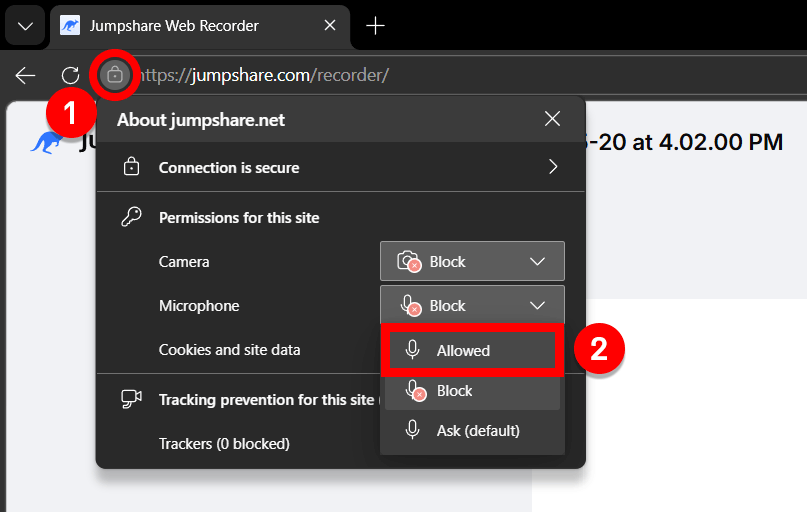
Task: Click the Jumpshare kangaroo logo on the page
Action: pos(47,142)
